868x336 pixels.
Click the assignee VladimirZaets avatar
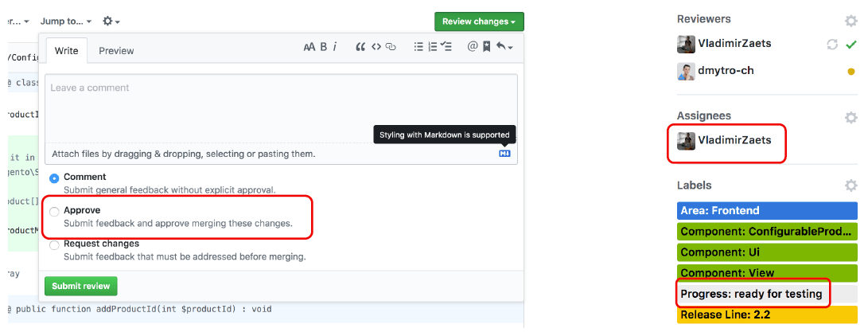click(x=686, y=141)
